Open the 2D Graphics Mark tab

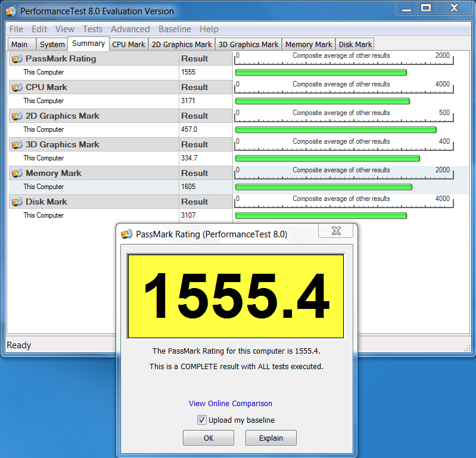pyautogui.click(x=182, y=44)
